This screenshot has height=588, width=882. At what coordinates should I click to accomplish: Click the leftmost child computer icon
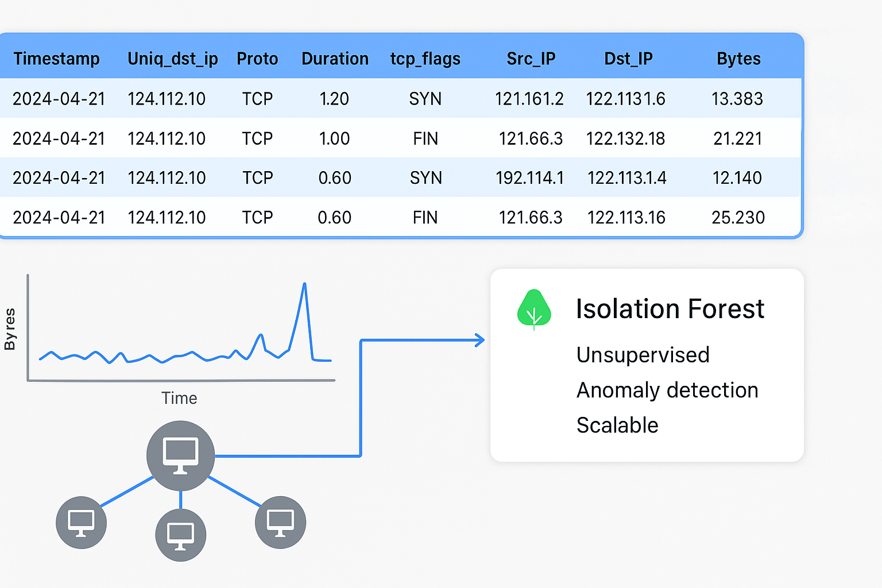point(81,523)
